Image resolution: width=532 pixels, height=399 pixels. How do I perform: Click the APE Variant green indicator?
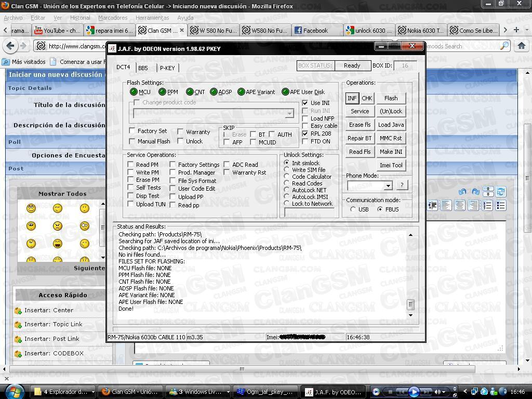point(241,92)
